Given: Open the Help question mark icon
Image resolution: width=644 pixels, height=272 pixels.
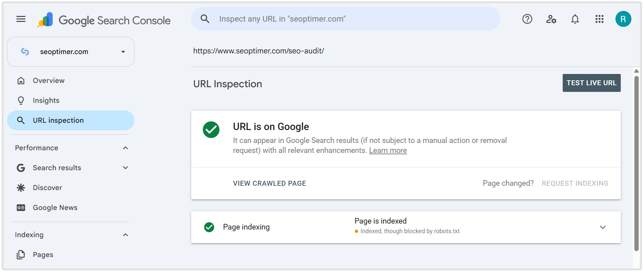Looking at the screenshot, I should click(x=527, y=19).
